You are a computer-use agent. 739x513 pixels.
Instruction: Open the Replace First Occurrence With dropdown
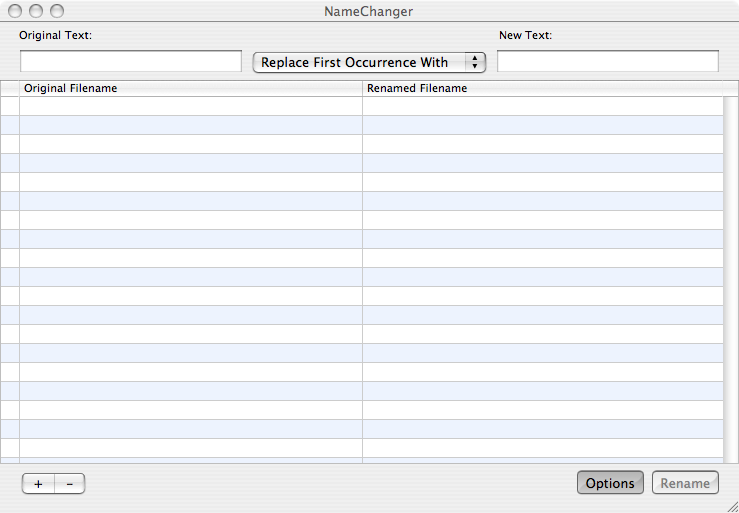click(x=358, y=62)
